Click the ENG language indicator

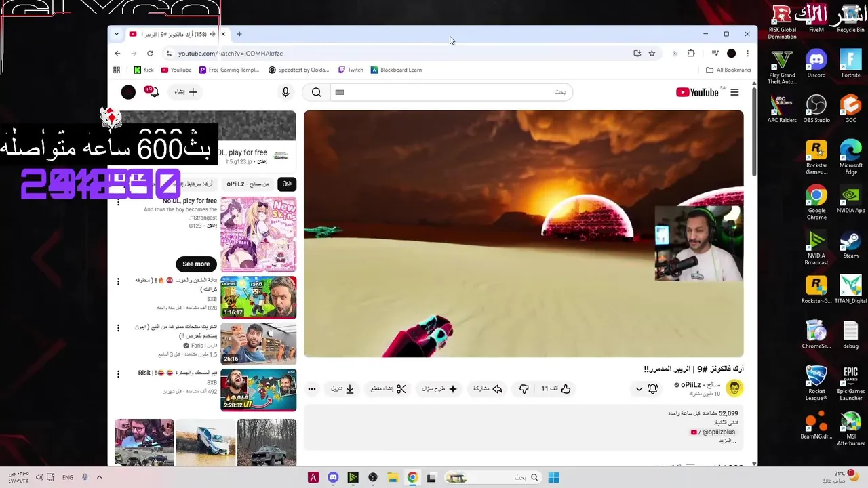point(68,477)
